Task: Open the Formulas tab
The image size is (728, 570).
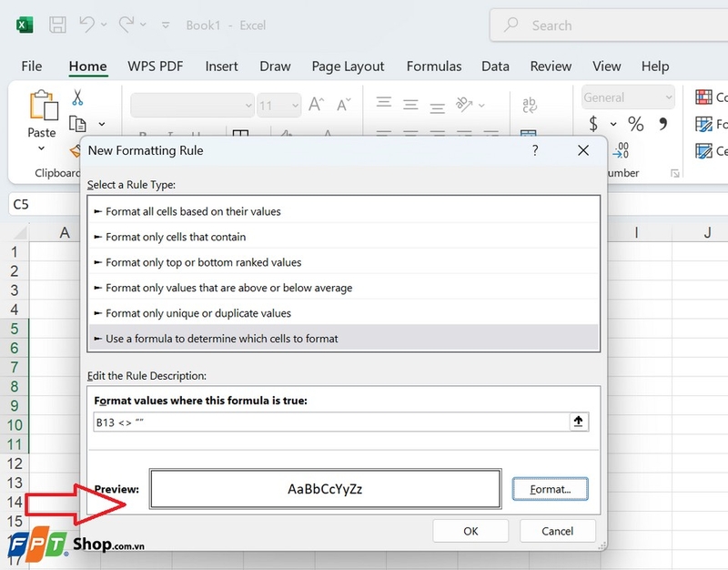Action: (x=434, y=66)
